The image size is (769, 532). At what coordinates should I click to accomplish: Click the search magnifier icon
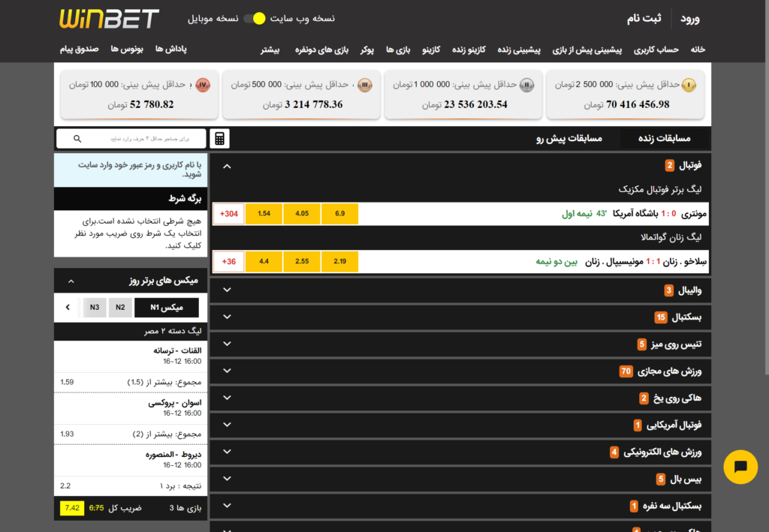point(77,139)
